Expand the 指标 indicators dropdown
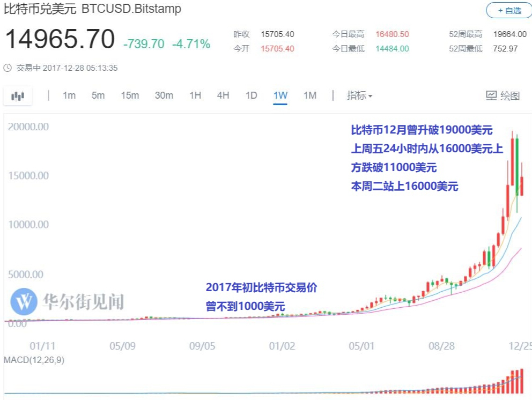This screenshot has width=532, height=400. 359,96
